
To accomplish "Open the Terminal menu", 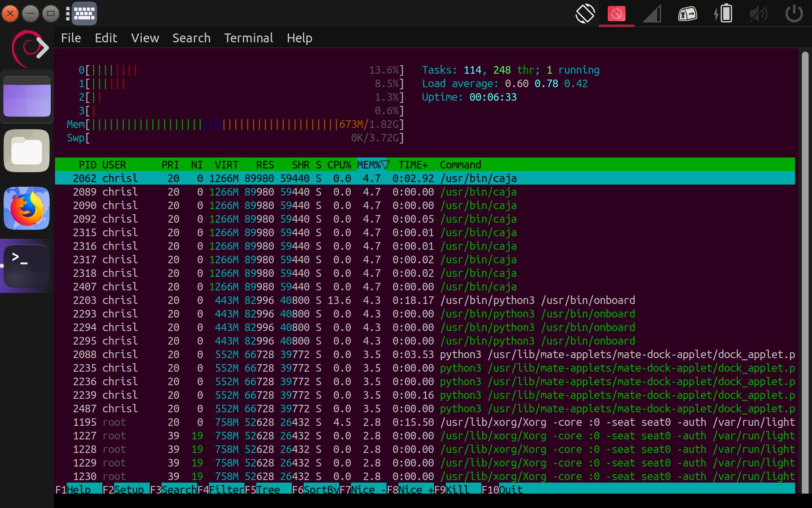I will click(x=248, y=38).
